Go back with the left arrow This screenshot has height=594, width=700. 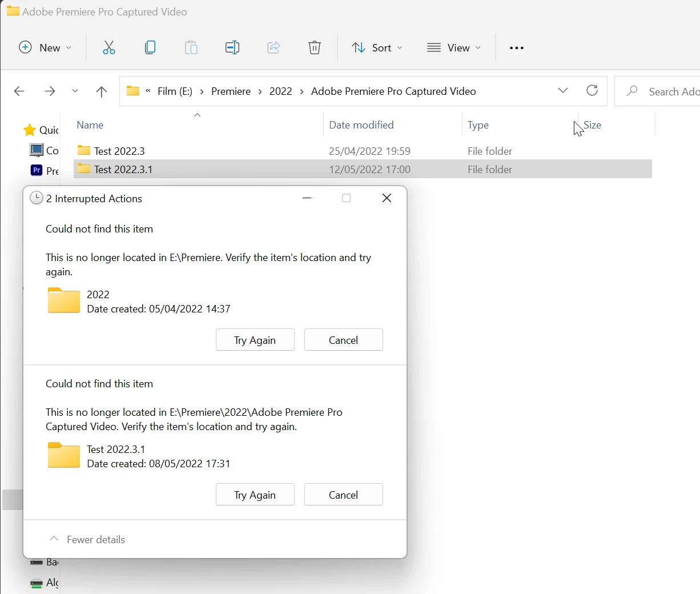pyautogui.click(x=19, y=91)
